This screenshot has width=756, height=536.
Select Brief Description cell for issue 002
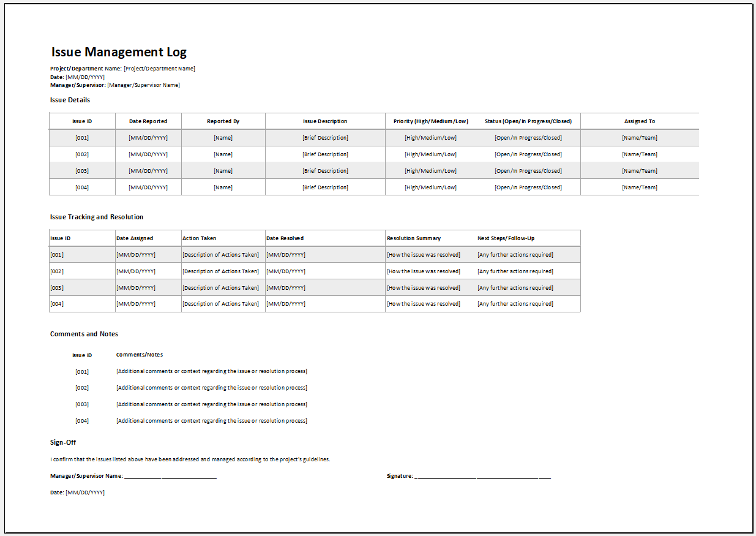click(325, 154)
